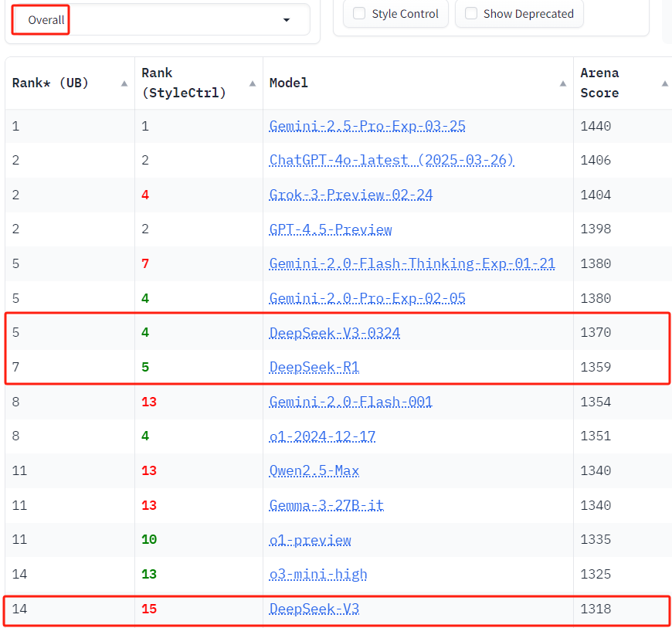This screenshot has width=672, height=628.
Task: Click the Arena Score 1370 cell
Action: 596,333
